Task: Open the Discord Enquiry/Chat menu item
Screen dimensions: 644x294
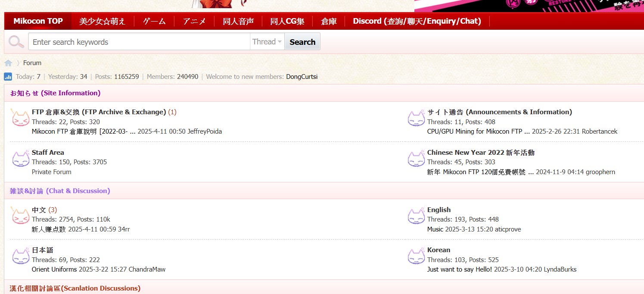Action: [417, 21]
